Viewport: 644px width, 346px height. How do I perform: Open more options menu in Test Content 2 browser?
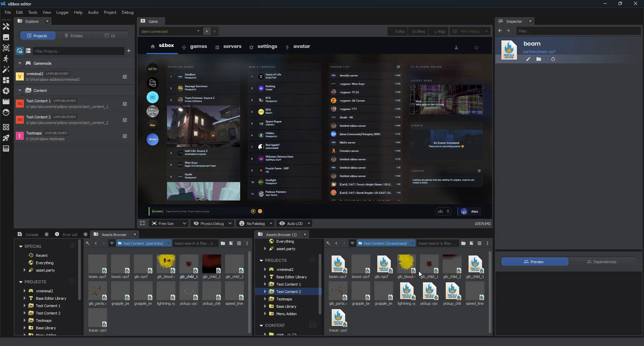coord(488,243)
